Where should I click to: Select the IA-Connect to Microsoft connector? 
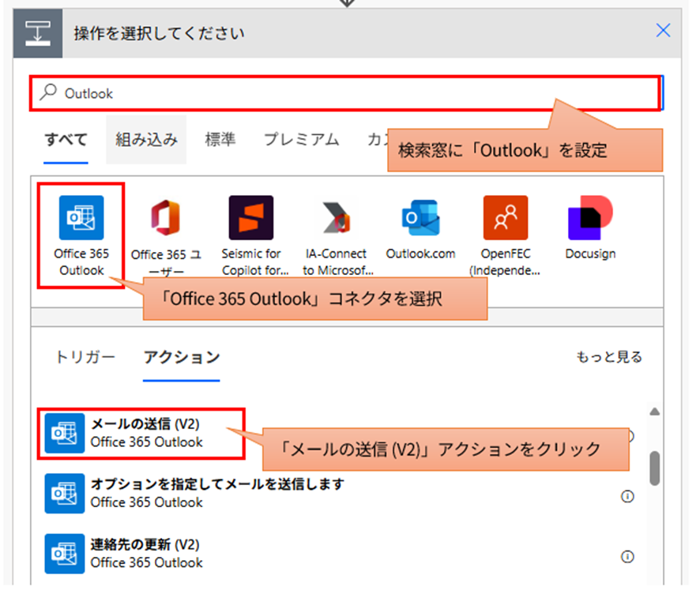click(x=337, y=229)
